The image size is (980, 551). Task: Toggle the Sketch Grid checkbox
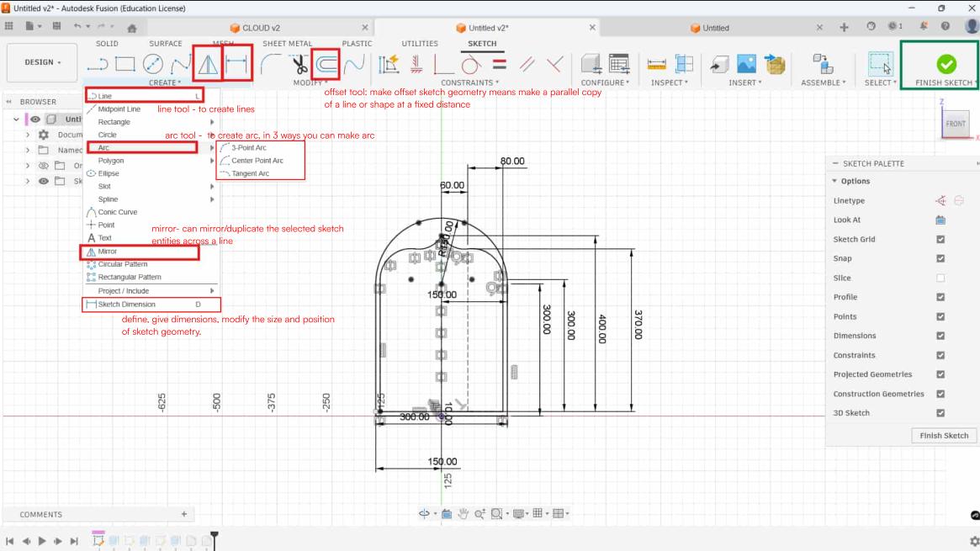click(x=940, y=239)
